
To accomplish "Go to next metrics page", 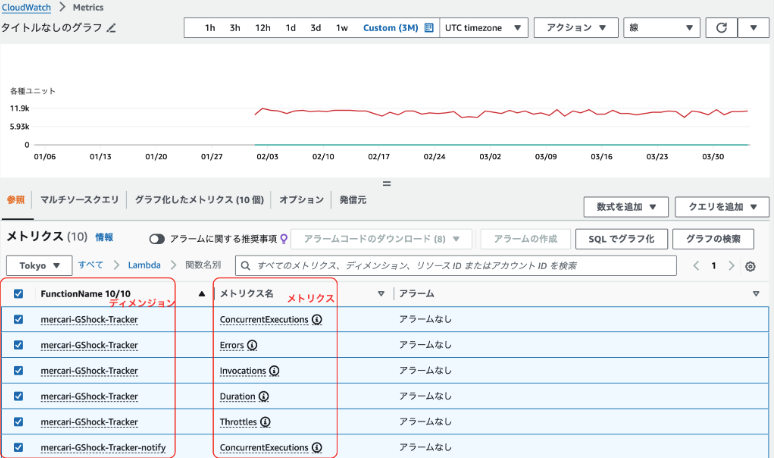I will point(731,266).
